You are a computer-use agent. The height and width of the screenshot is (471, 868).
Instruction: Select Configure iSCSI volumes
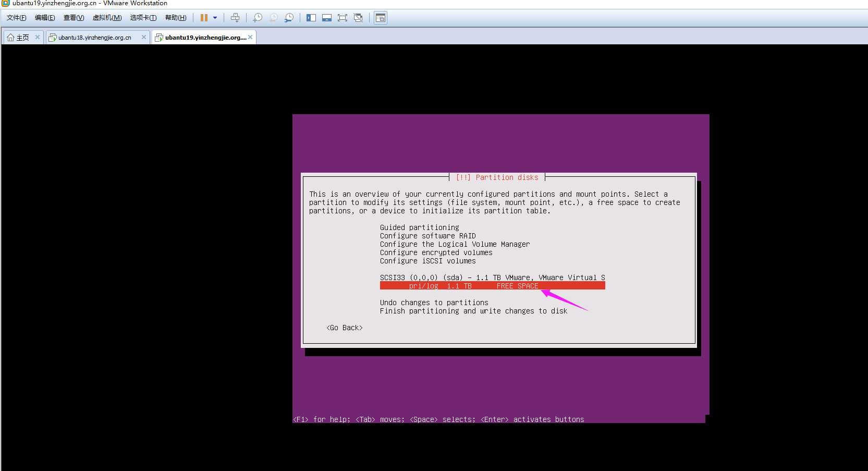(427, 261)
